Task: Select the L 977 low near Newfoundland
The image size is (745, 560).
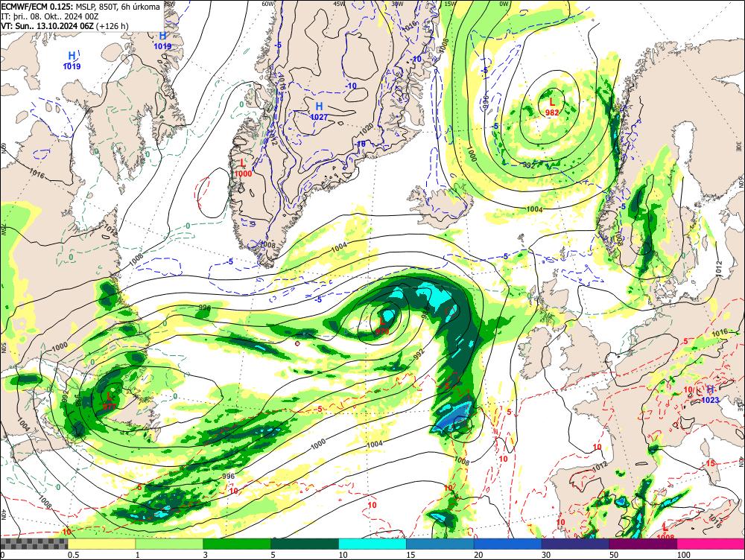Action: tap(110, 401)
